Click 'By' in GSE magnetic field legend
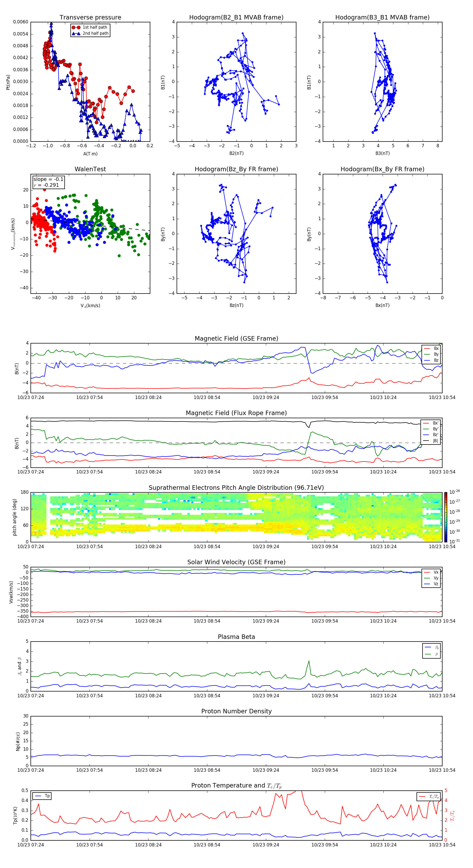Viewport: 473px width, 868px height. pyautogui.click(x=431, y=355)
